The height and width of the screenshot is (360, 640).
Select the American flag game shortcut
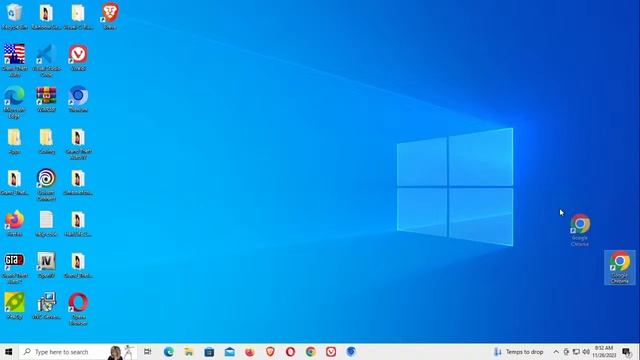click(14, 60)
